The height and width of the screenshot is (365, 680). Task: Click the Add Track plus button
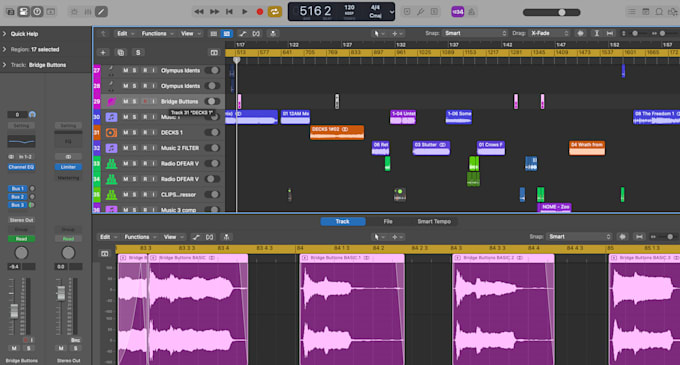103,52
